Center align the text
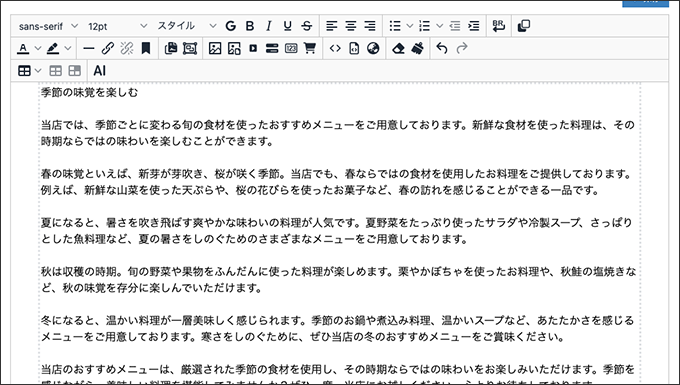The height and width of the screenshot is (385, 680). (351, 26)
